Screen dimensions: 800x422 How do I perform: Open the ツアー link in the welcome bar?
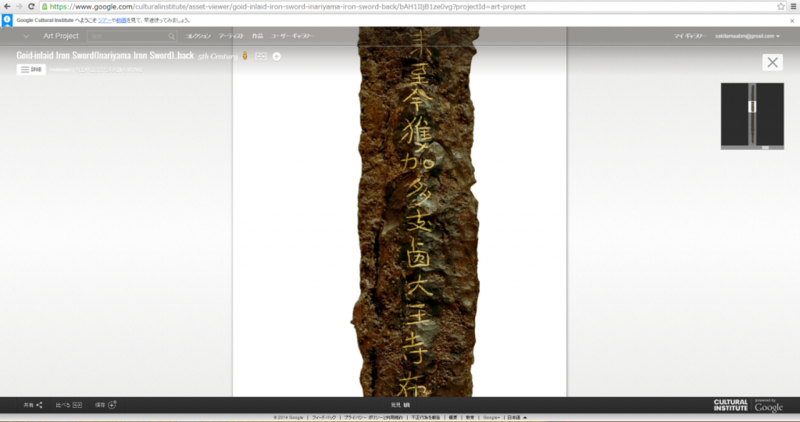tap(105, 20)
